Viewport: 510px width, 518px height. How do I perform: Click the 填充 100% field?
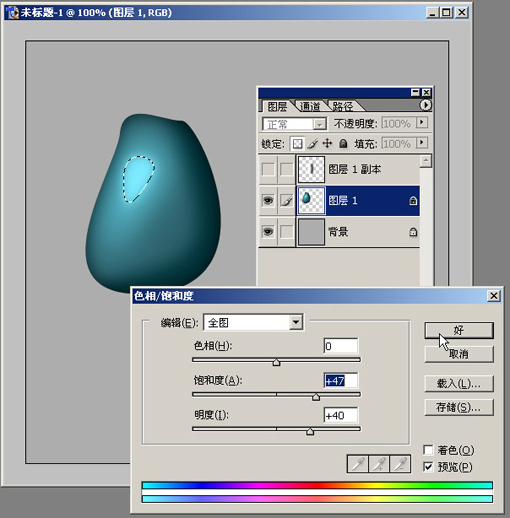pyautogui.click(x=398, y=144)
